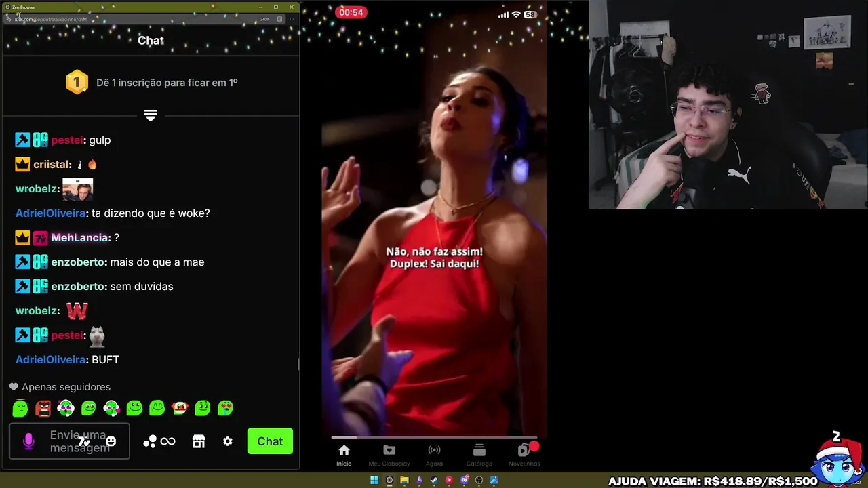Click the red W emote from wrobelz
The height and width of the screenshot is (488, 868).
click(x=77, y=311)
